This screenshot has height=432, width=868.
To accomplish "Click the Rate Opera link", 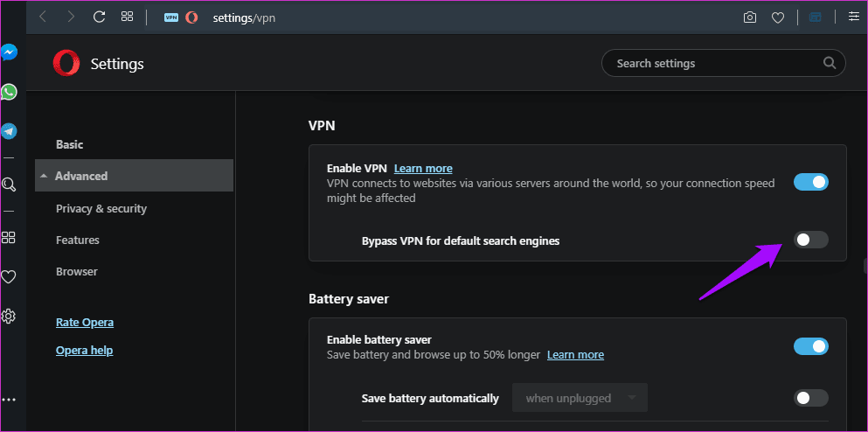I will tap(85, 323).
